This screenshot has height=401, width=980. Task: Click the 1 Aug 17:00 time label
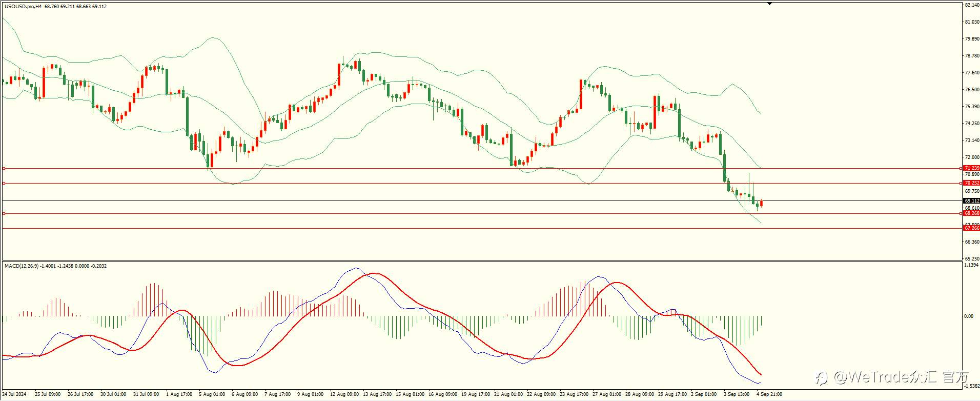click(x=179, y=394)
